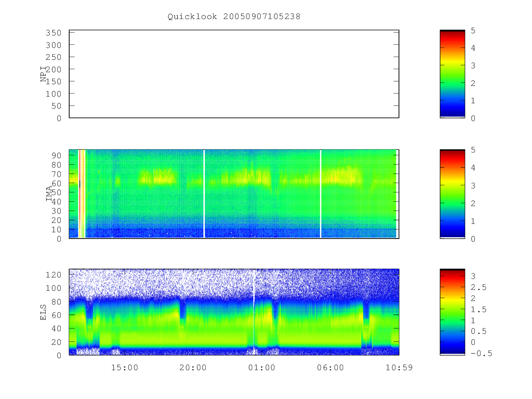Click the 90 tick on IMA axis
Image resolution: width=532 pixels, height=399 pixels.
click(56, 155)
